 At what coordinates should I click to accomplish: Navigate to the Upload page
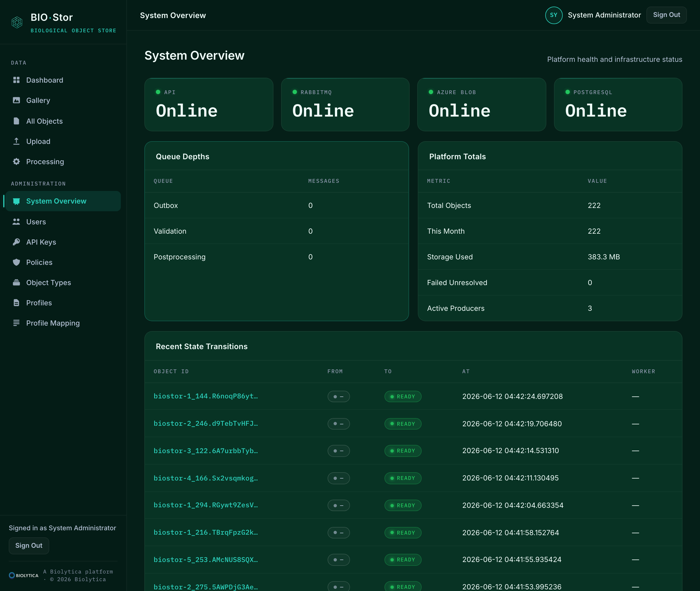tap(63, 141)
